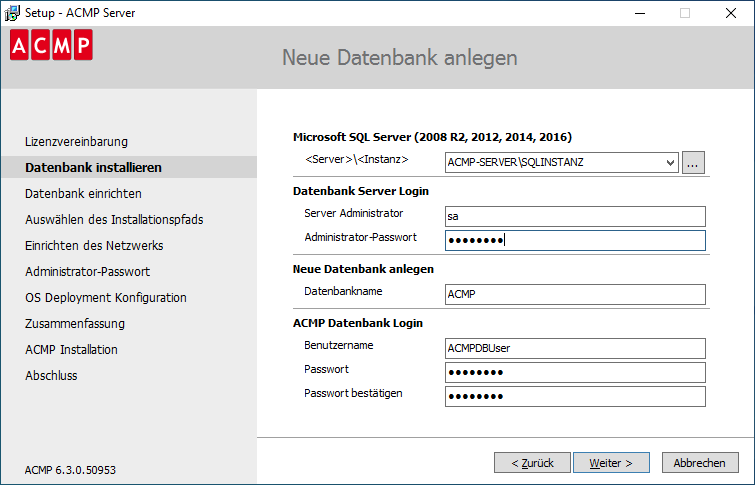Click the version text 'ACMP 6.3.0.50953'
Image resolution: width=755 pixels, height=485 pixels.
70,470
